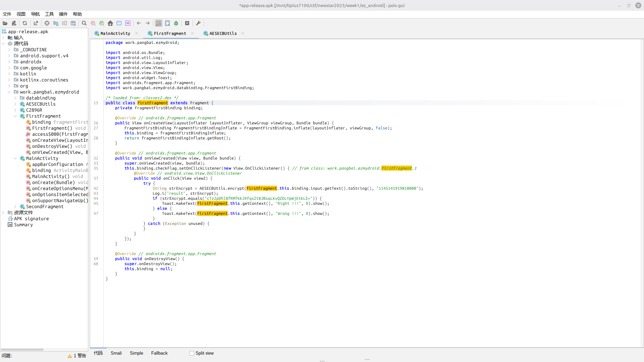The image size is (644, 362).
Task: Open the log viewer icon
Action: tap(187, 23)
